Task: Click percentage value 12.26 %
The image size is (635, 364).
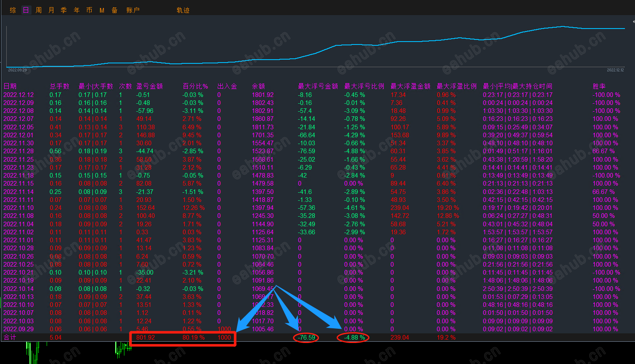Action: [x=194, y=208]
